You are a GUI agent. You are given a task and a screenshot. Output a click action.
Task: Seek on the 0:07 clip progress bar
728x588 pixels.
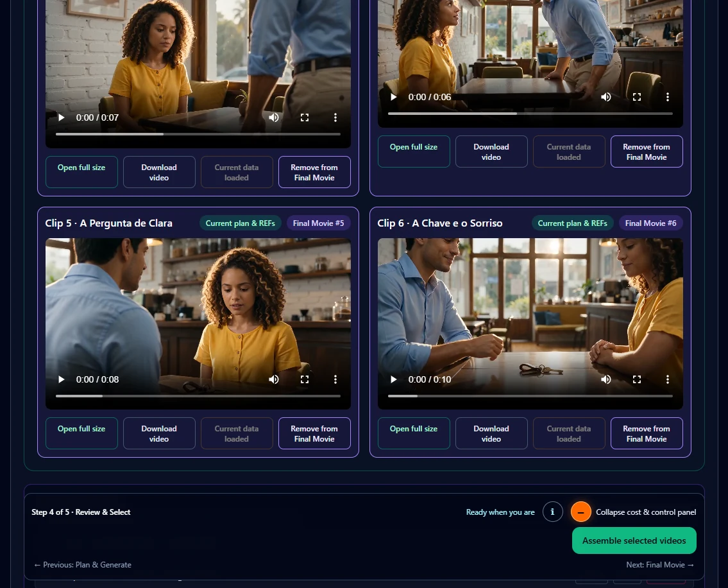[198, 134]
